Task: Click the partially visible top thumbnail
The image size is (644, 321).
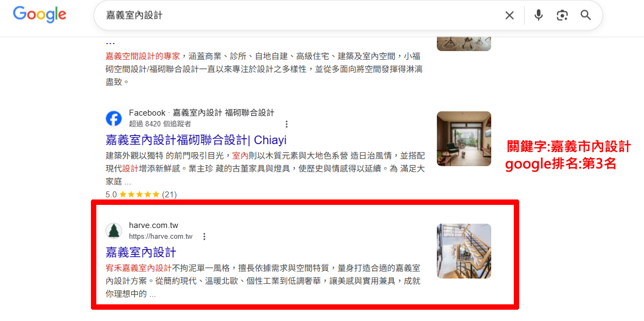Action: (x=464, y=44)
